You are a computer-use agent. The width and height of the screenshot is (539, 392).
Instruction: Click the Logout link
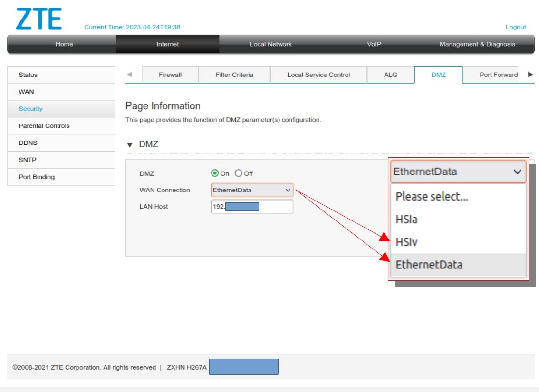[x=515, y=27]
